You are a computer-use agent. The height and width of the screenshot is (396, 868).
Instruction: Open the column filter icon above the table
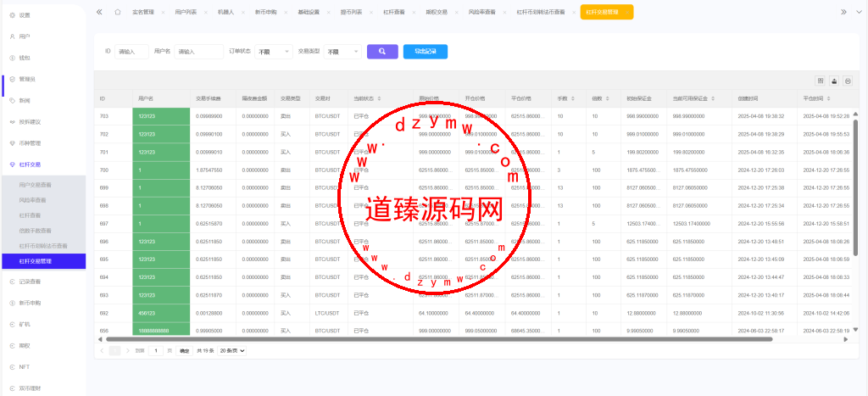point(821,81)
